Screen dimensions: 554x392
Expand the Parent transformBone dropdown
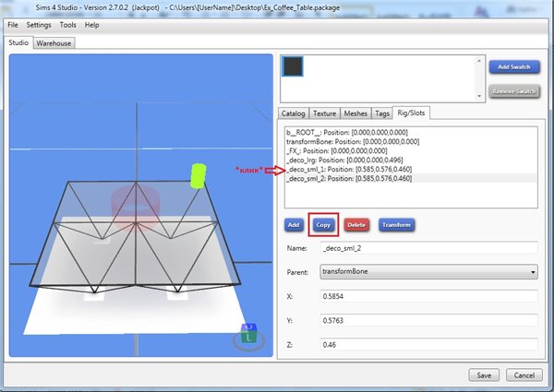[428, 272]
